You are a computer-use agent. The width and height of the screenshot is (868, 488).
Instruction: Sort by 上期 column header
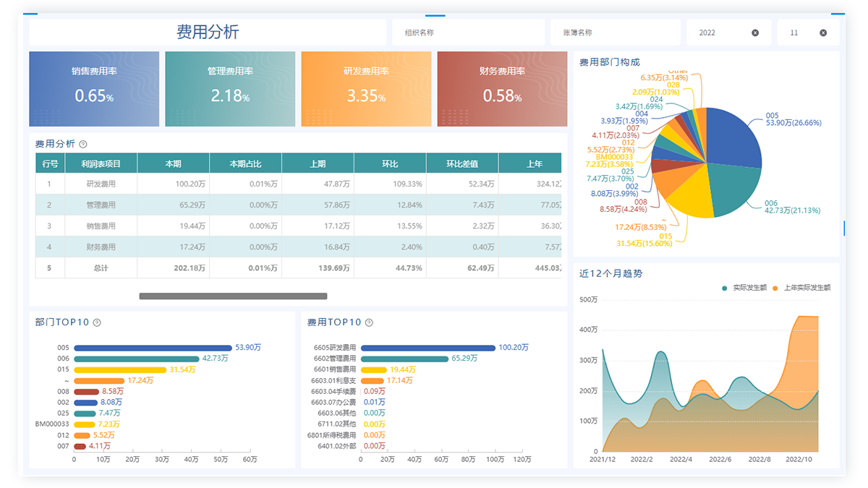pos(318,164)
